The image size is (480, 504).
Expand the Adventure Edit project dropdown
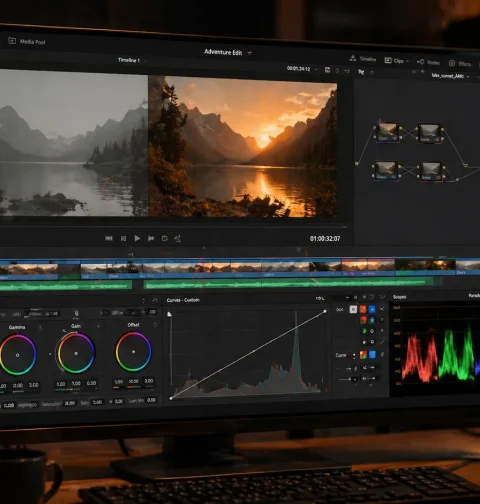[x=250, y=53]
